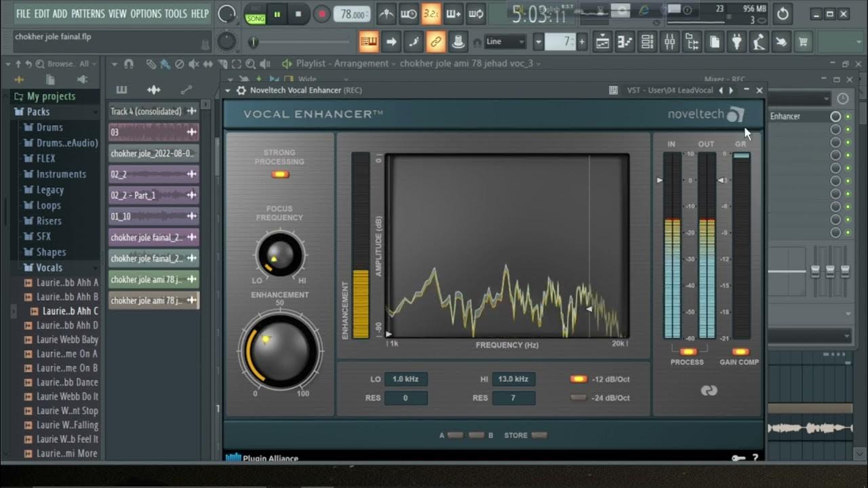
Task: Switch to setting A
Action: pos(455,435)
